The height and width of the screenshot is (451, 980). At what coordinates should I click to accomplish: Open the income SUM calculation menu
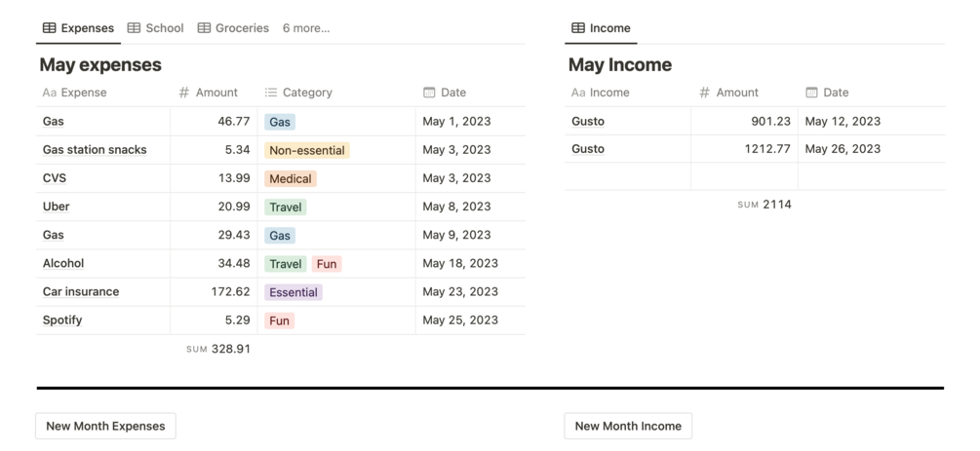point(764,205)
